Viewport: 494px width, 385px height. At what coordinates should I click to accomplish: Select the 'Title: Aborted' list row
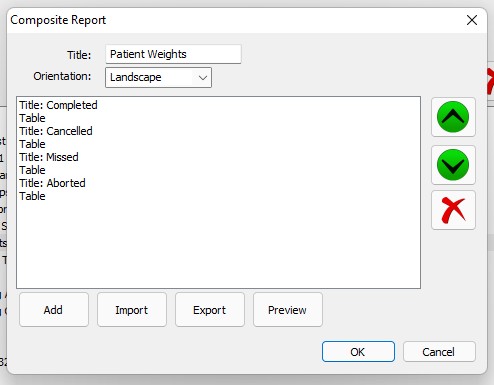click(218, 183)
